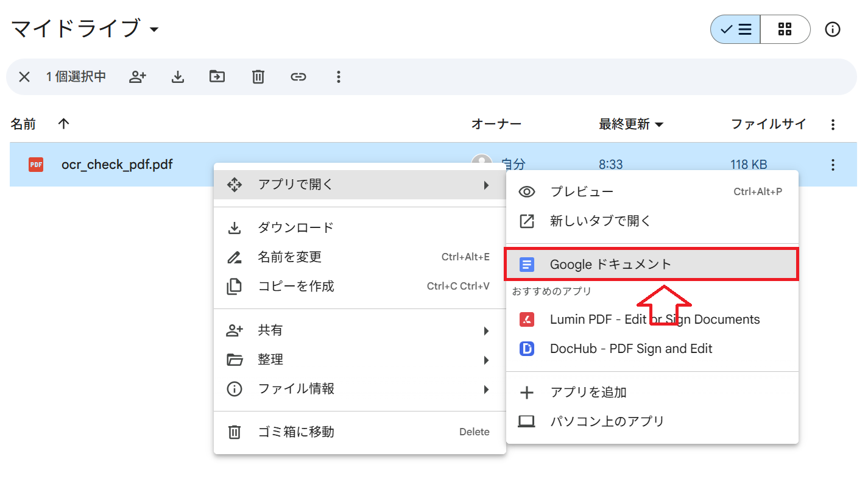The image size is (868, 481).
Task: Click the blue Google Docs icon
Action: [x=527, y=265]
